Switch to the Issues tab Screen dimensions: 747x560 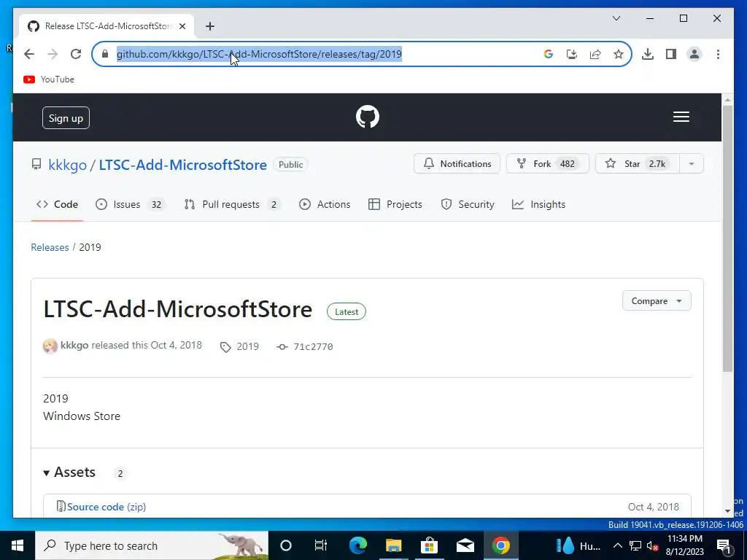coord(129,204)
